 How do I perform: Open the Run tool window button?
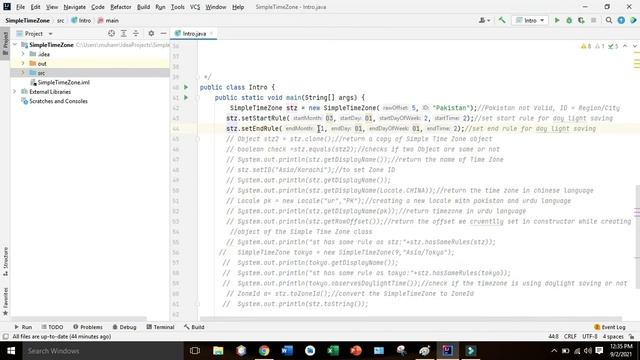[x=23, y=327]
